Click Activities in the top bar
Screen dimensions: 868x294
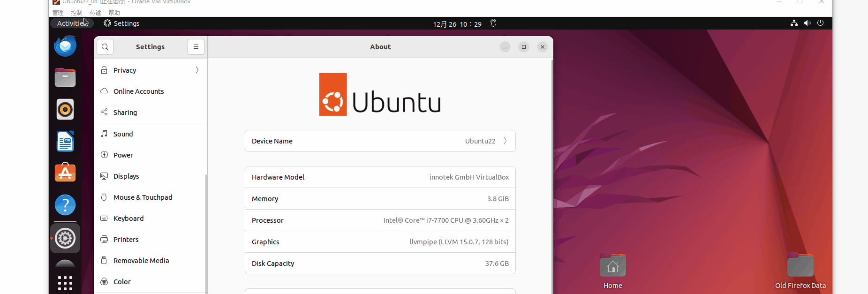72,23
